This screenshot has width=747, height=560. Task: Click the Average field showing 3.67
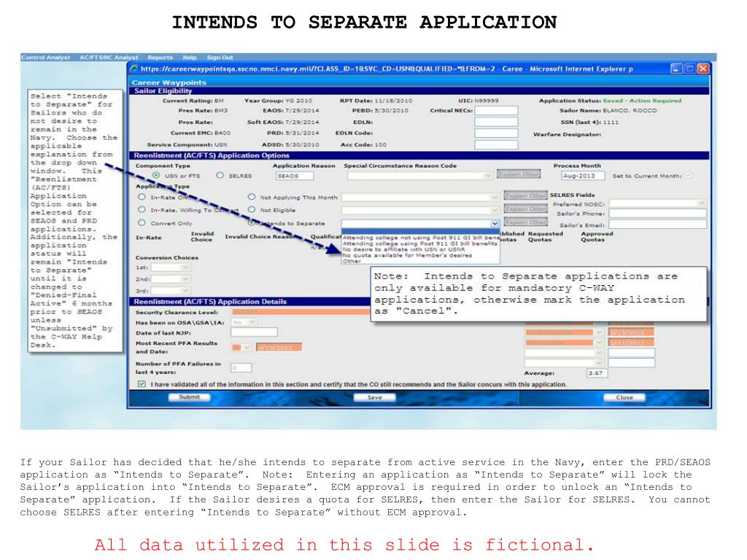(597, 373)
